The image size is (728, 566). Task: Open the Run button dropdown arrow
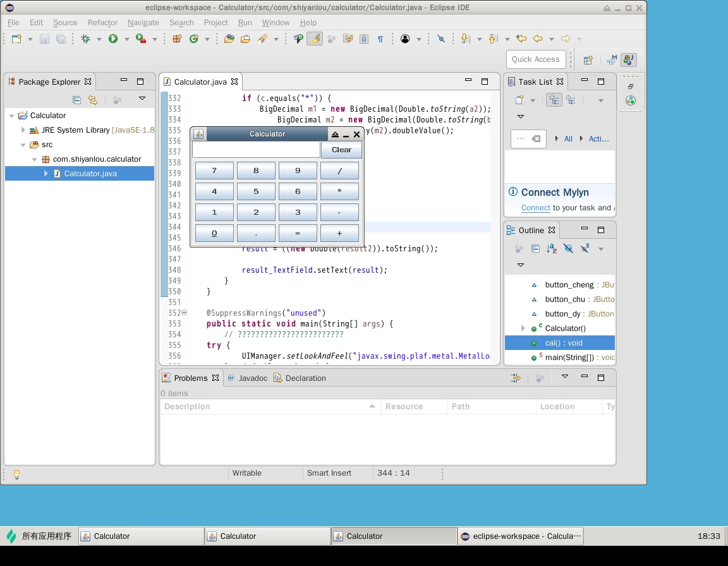pyautogui.click(x=126, y=39)
